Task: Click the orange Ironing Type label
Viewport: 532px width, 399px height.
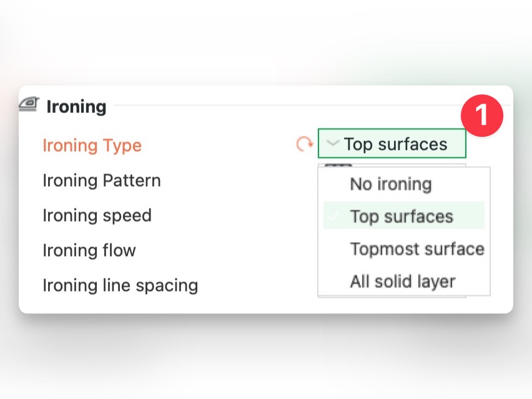Action: point(92,145)
